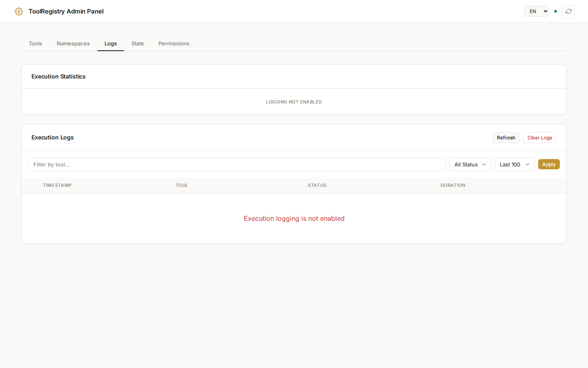The height and width of the screenshot is (368, 588).
Task: Click the refresh icon button in header
Action: 568,11
